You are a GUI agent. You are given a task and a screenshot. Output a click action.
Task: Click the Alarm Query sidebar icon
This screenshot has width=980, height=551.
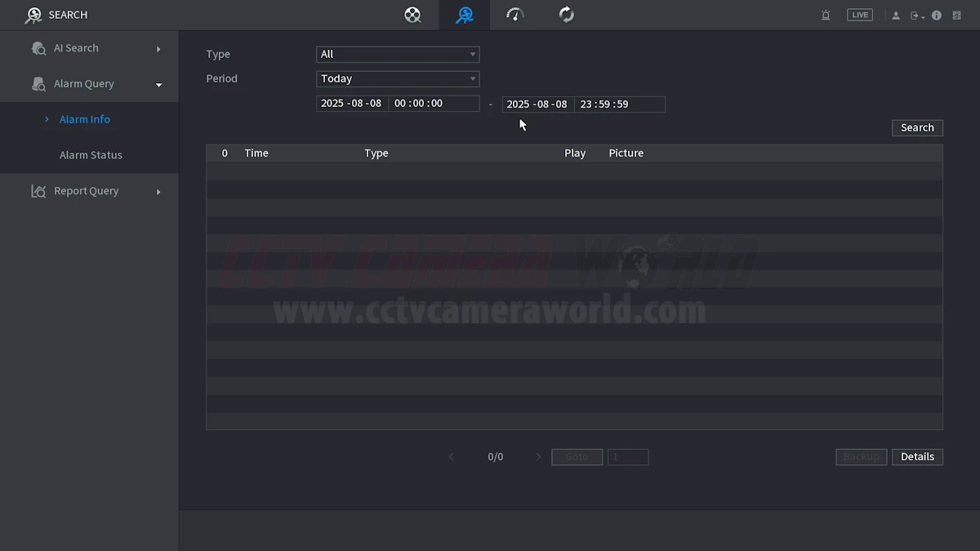point(38,84)
